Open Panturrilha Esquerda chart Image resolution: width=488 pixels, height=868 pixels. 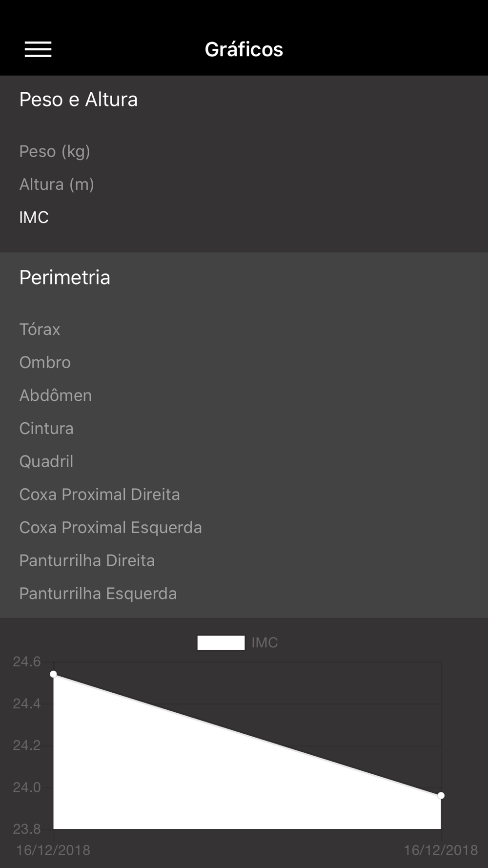coord(98,594)
